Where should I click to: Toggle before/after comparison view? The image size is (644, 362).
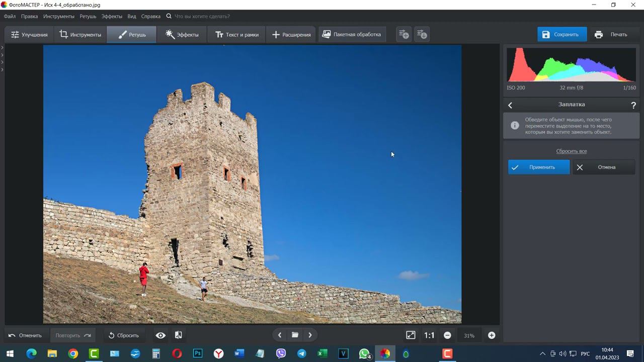pyautogui.click(x=178, y=335)
